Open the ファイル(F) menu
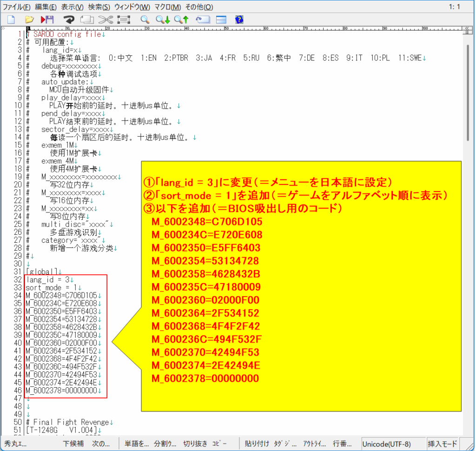Screen dimensions: 476x451 (17, 7)
